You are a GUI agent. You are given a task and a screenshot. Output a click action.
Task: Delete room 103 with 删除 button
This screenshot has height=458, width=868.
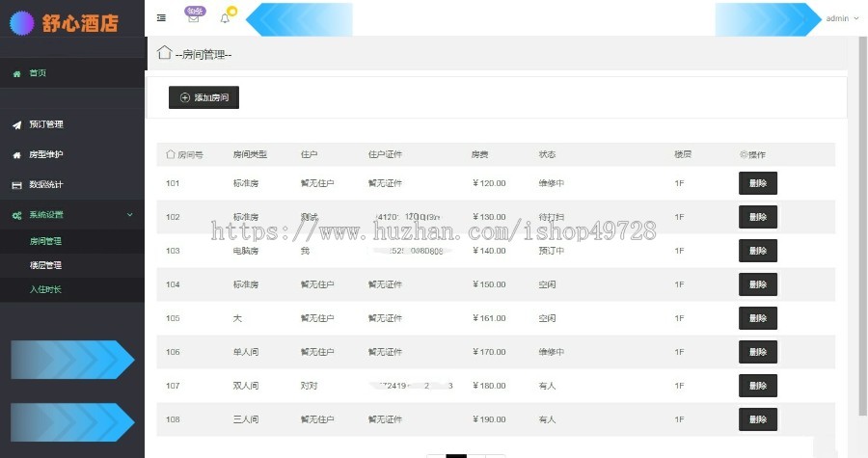click(758, 251)
